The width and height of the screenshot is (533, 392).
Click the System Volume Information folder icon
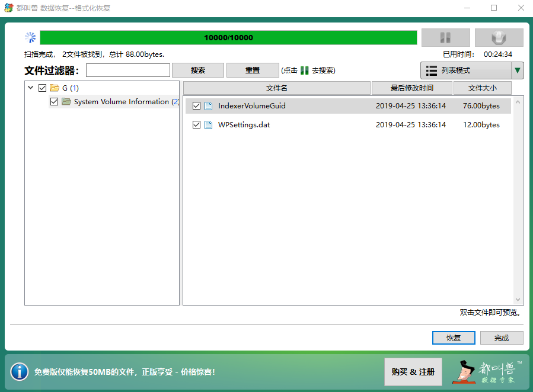[66, 101]
